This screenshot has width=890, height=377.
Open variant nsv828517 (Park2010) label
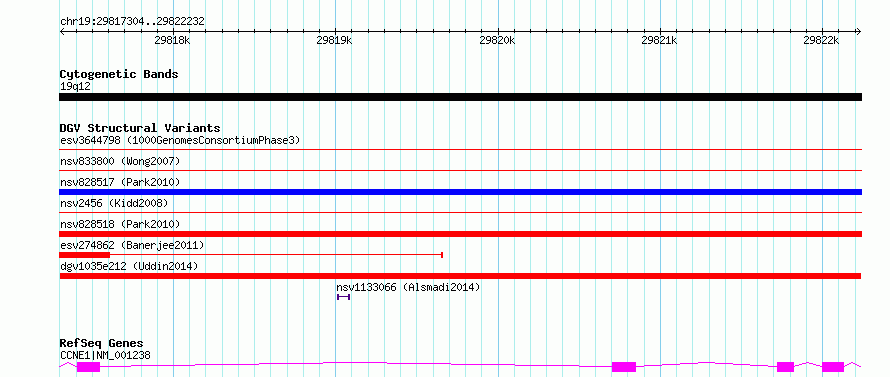[120, 182]
